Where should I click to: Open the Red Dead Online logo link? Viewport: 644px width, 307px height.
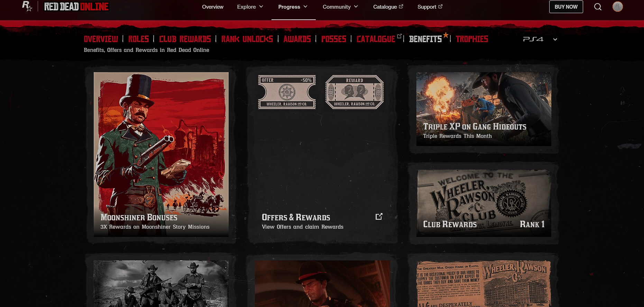coord(76,7)
